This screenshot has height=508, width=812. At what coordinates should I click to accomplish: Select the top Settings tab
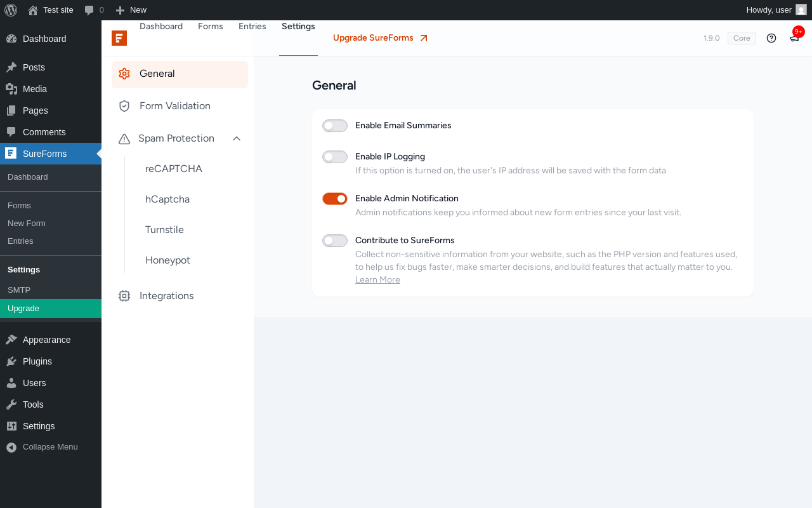pos(298,26)
